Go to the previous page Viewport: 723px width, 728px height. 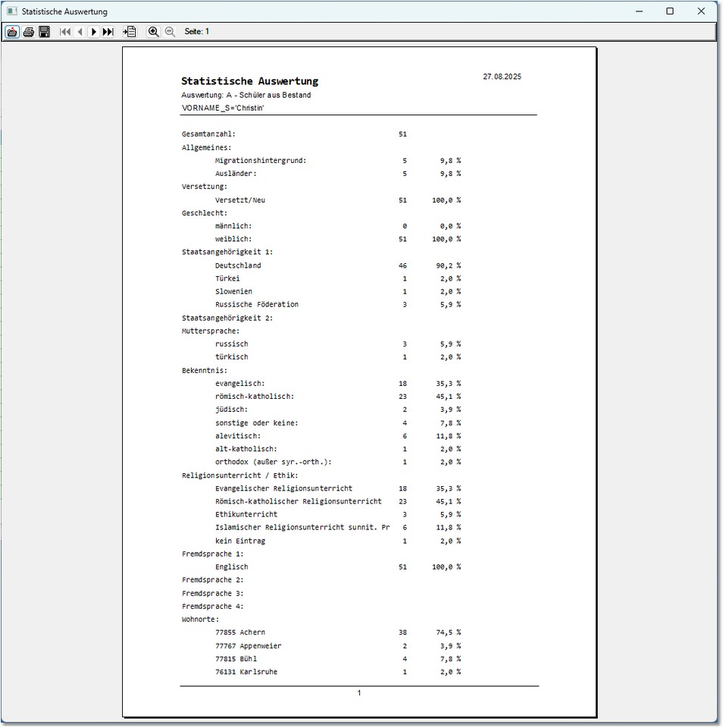click(80, 32)
